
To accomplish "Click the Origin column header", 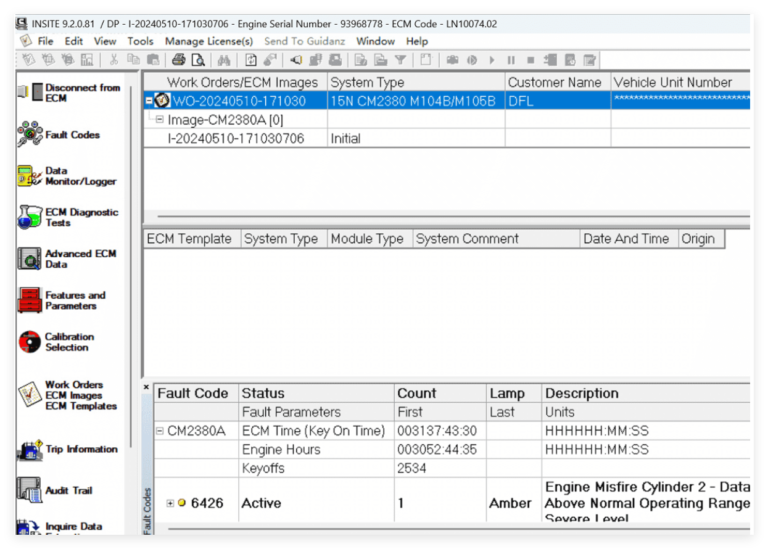I will (x=701, y=239).
